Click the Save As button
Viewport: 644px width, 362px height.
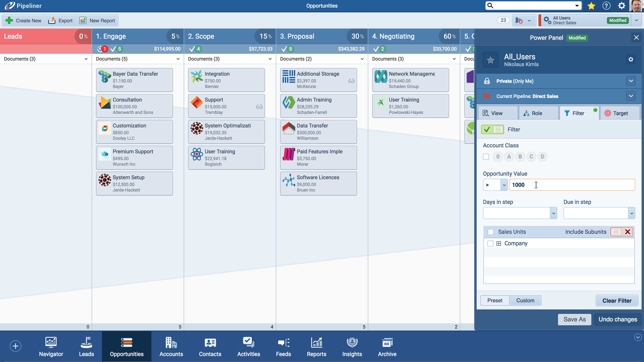tap(574, 319)
